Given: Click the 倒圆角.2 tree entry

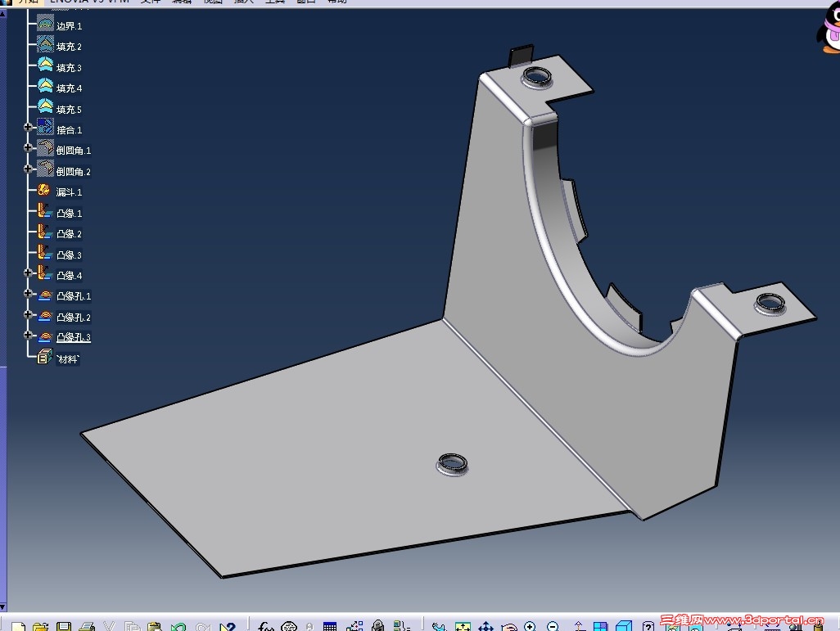Looking at the screenshot, I should point(74,171).
